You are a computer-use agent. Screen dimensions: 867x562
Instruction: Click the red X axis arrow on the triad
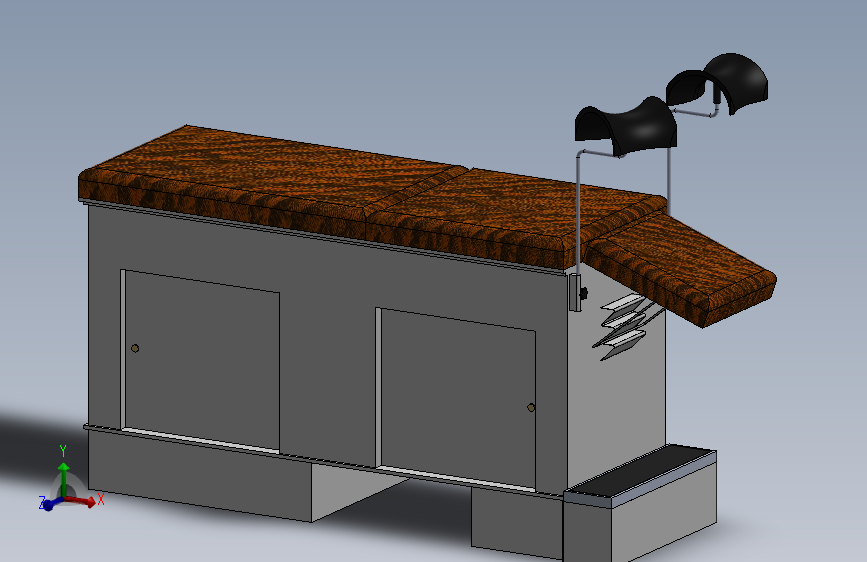pyautogui.click(x=81, y=501)
